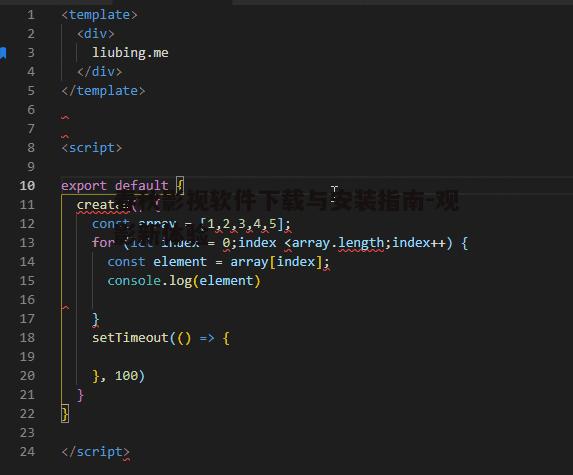The image size is (573, 475).
Task: Click the highlighted closing brace on line 22
Action: click(x=65, y=414)
